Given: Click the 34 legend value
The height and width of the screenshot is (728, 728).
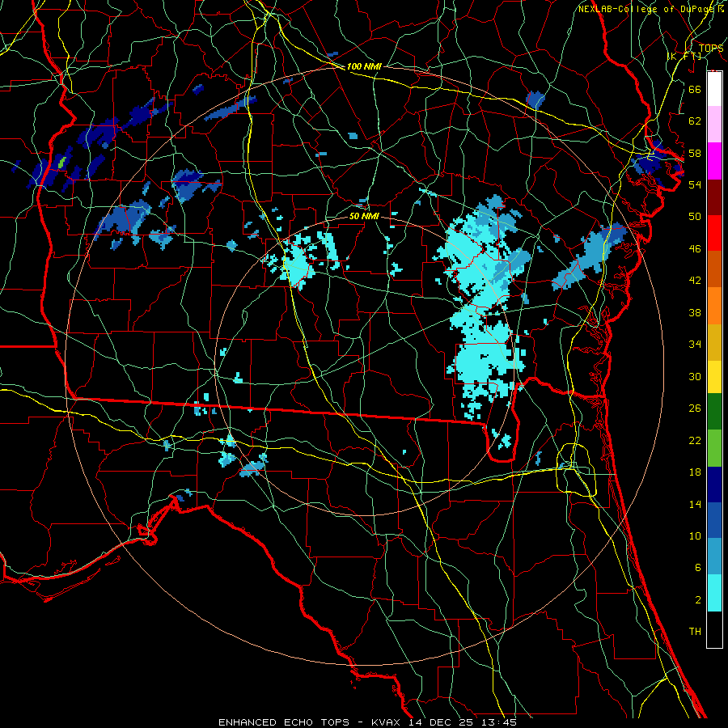Looking at the screenshot, I should 695,345.
